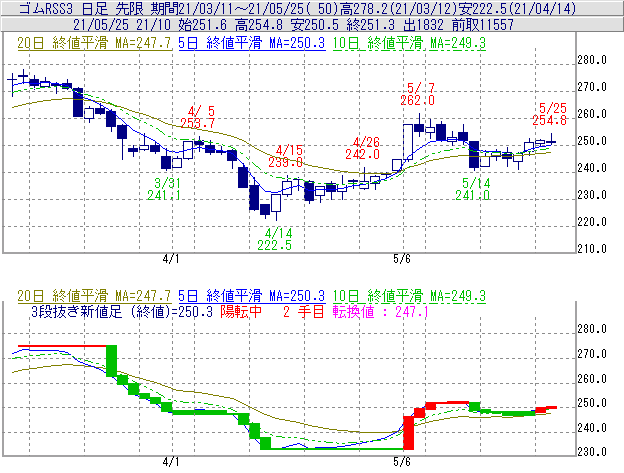Click the 4/15 239.0 high label
The width and height of the screenshot is (624, 473).
point(286,156)
